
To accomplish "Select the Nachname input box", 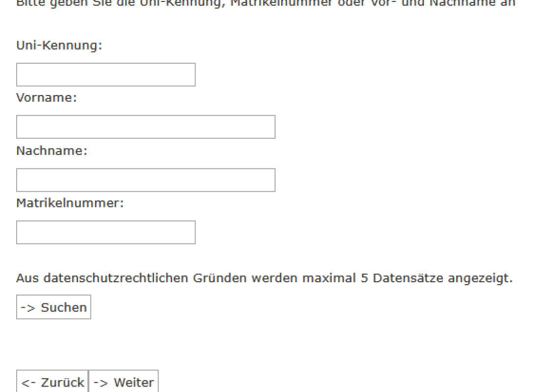I will click(146, 180).
